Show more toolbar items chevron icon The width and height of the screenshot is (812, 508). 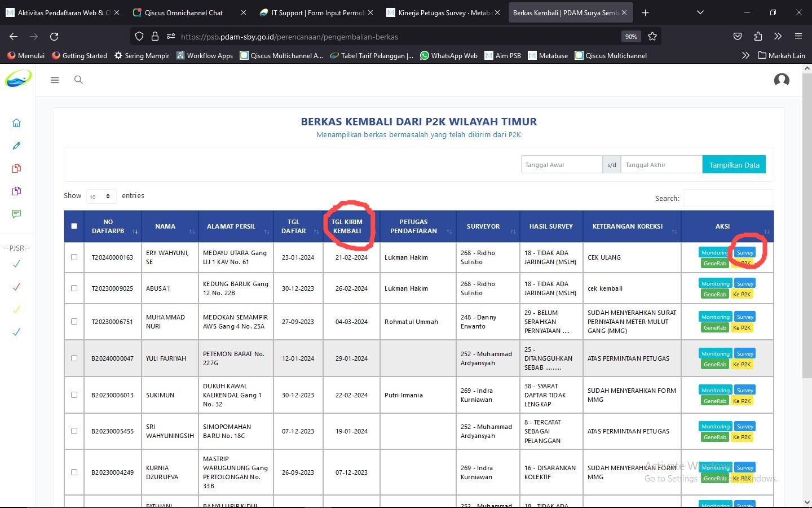click(x=778, y=37)
